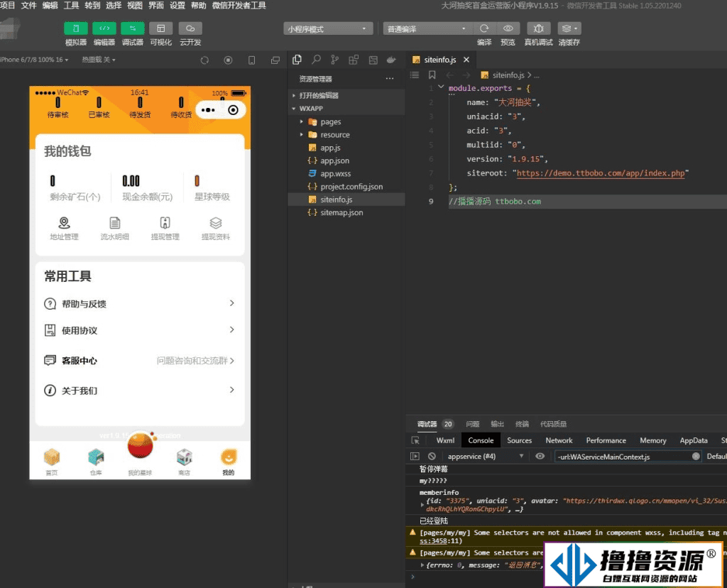The width and height of the screenshot is (727, 588).
Task: Click the simulator refresh icon
Action: (x=204, y=60)
